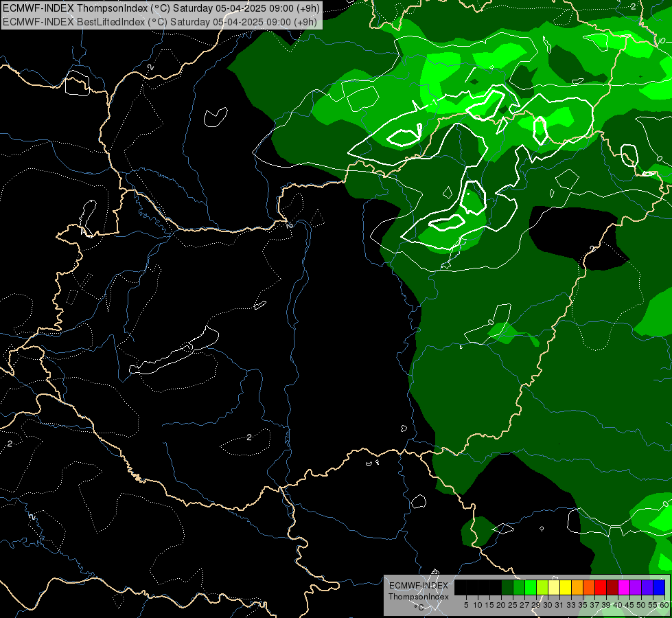Click the legend tick label "27"
The width and height of the screenshot is (672, 618).
pyautogui.click(x=524, y=605)
